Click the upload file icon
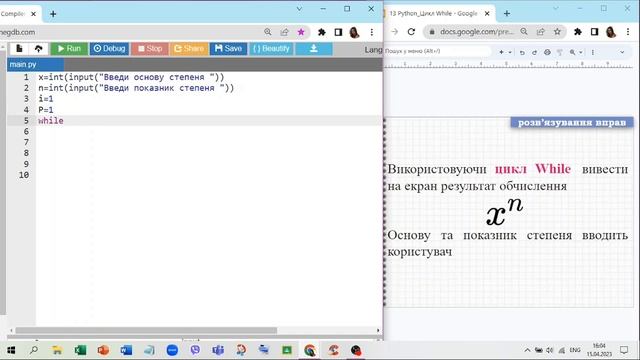Screen dimensions: 640x360 click(38, 49)
